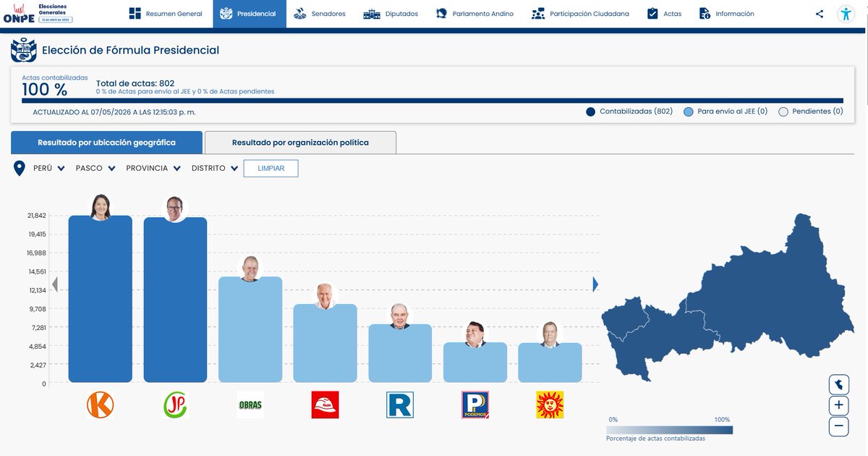Image resolution: width=868 pixels, height=456 pixels.
Task: Expand the PASCO department dropdown
Action: coord(95,168)
